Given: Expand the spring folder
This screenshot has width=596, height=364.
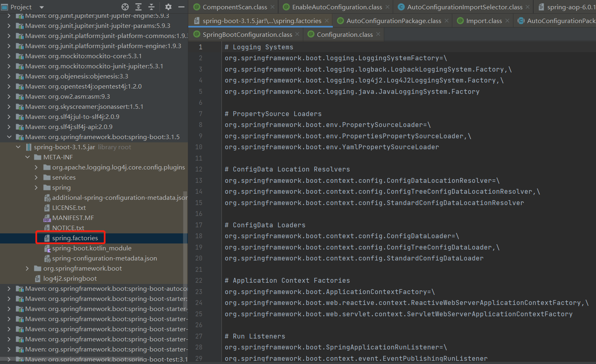Looking at the screenshot, I should 36,188.
